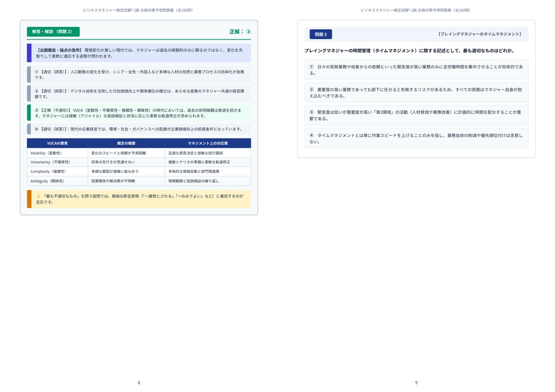Click the blue '問題 3' badge
Viewport: 555px width, 392px height.
321,34
